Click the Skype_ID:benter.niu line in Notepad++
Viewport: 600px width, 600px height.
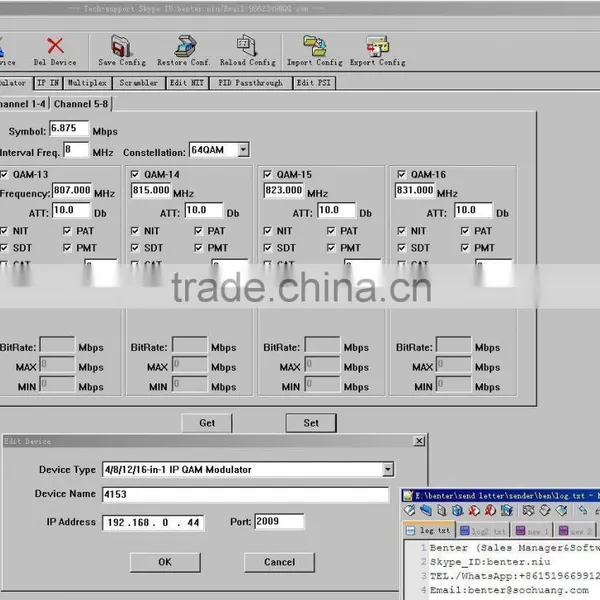pos(490,562)
